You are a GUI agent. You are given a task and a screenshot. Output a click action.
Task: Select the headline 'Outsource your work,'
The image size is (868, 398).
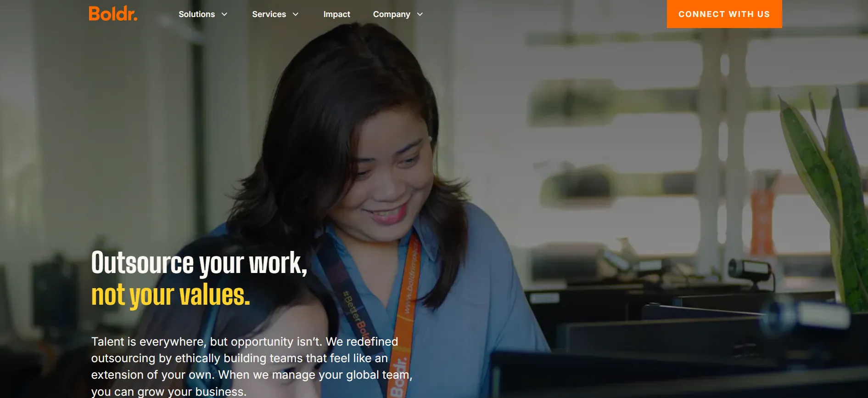199,263
